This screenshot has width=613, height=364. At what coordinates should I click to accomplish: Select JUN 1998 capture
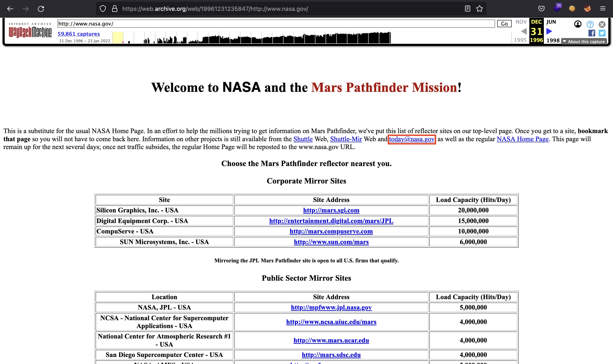[x=552, y=31]
